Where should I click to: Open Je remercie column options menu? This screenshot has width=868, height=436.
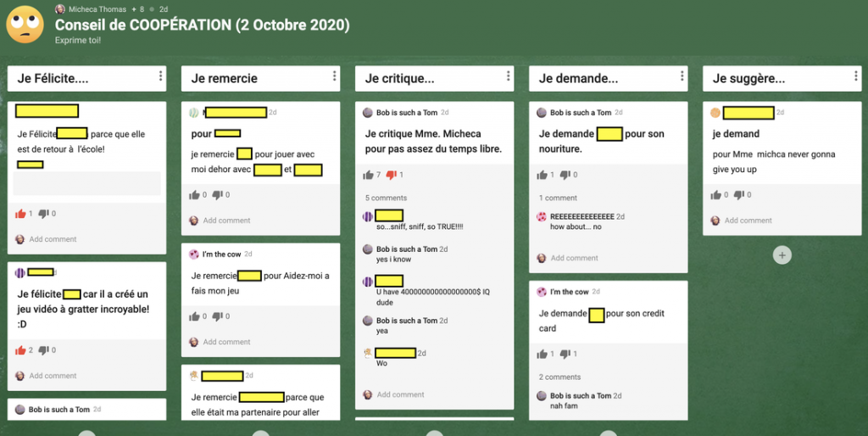[x=334, y=77]
